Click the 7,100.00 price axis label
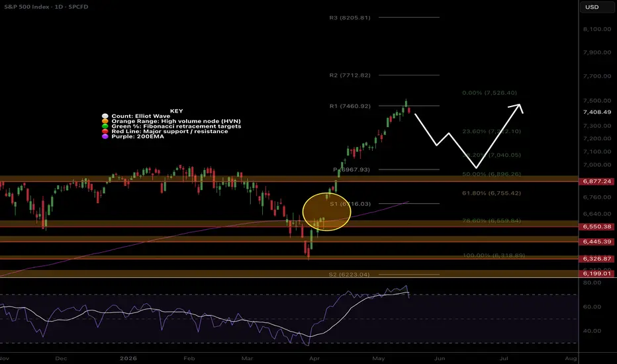Viewport: 617px width, 364px height. tap(597, 152)
